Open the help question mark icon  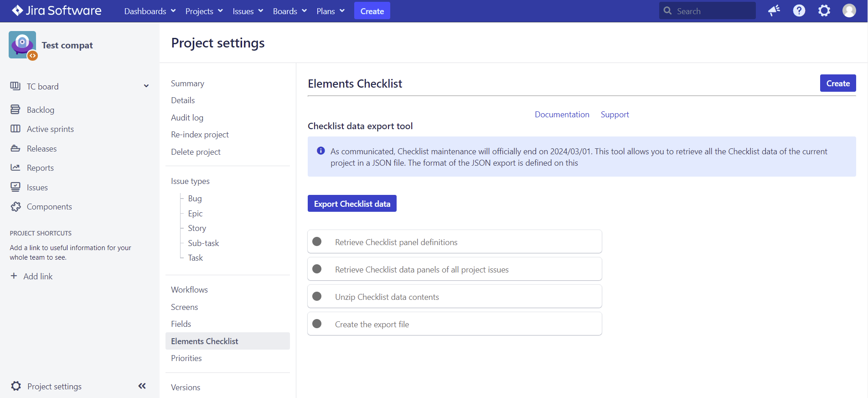[799, 11]
